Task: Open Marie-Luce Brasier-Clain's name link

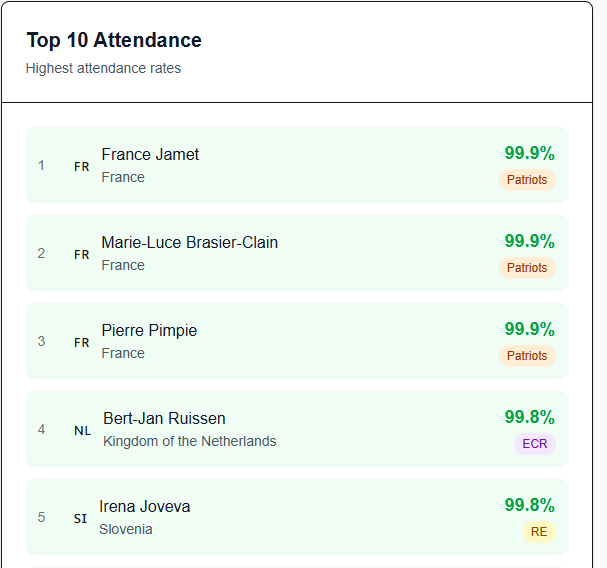Action: (x=190, y=242)
